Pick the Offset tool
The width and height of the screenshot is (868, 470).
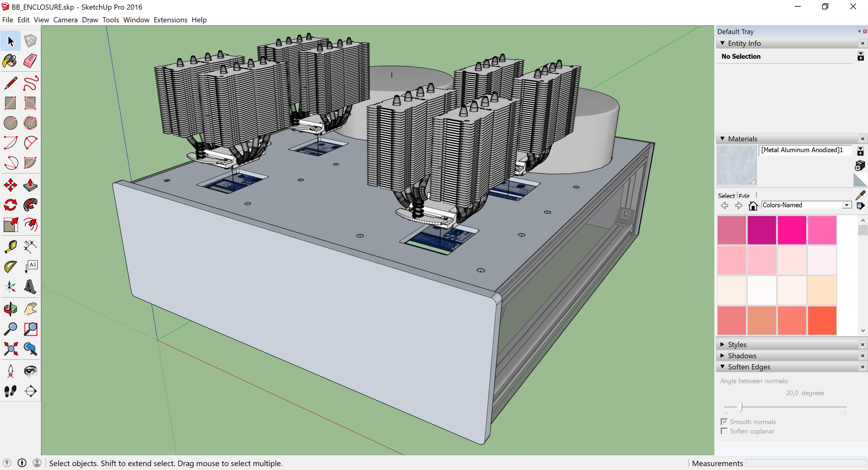(x=30, y=225)
